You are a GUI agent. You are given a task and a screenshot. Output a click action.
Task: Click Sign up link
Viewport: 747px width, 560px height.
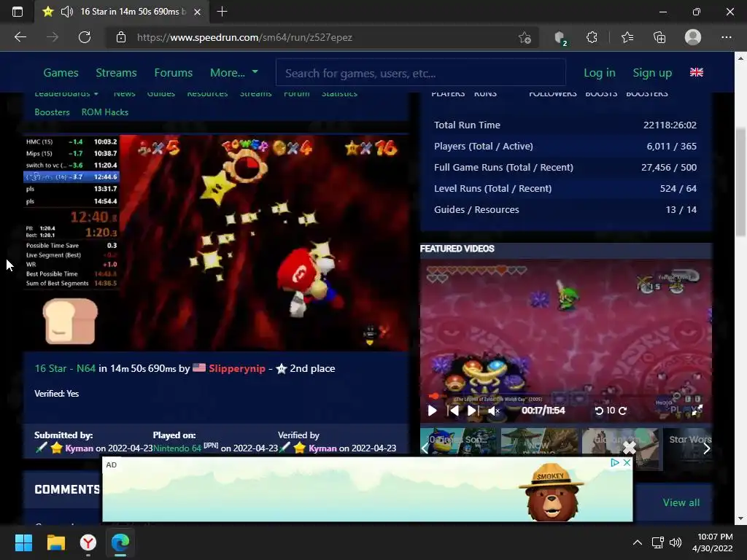[x=652, y=73]
